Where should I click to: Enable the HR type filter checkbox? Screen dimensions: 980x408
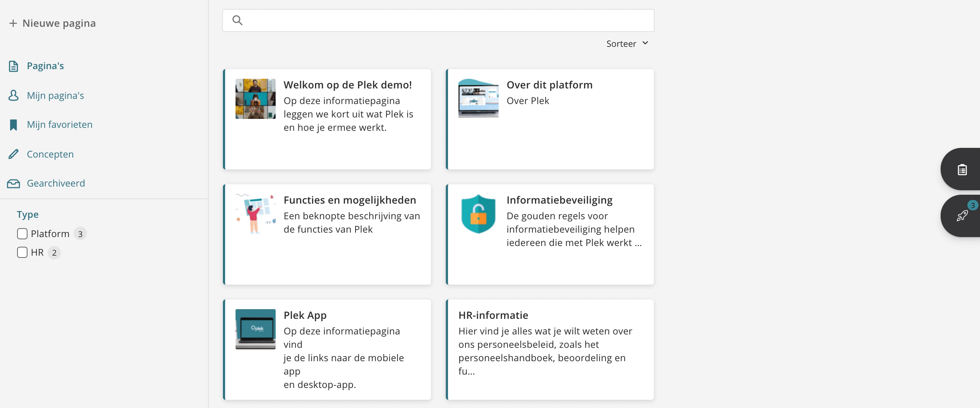[22, 252]
